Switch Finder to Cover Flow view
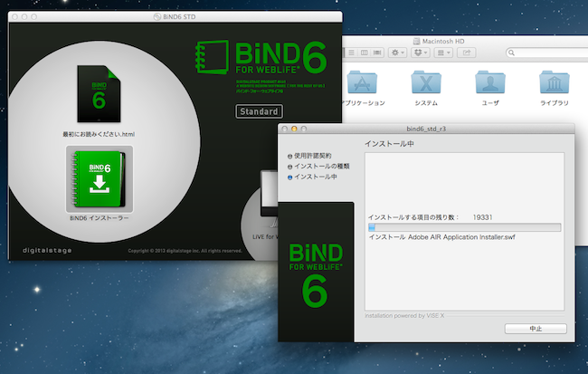 tap(377, 53)
